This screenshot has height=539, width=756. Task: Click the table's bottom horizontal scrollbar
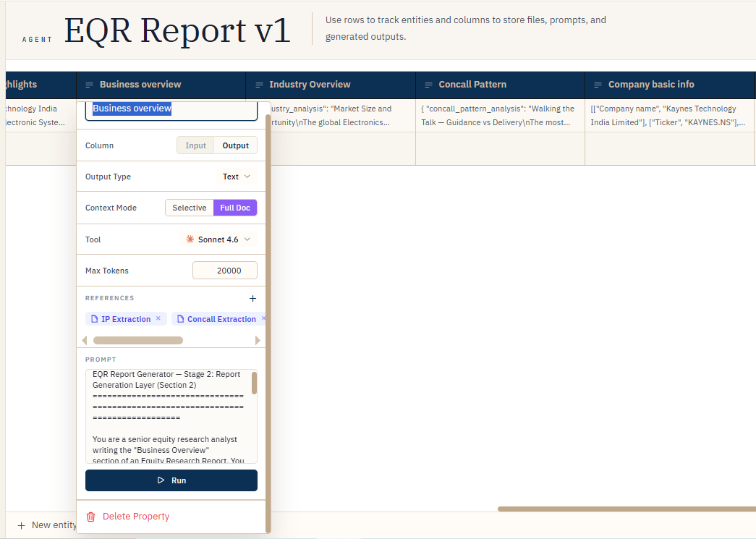point(627,509)
